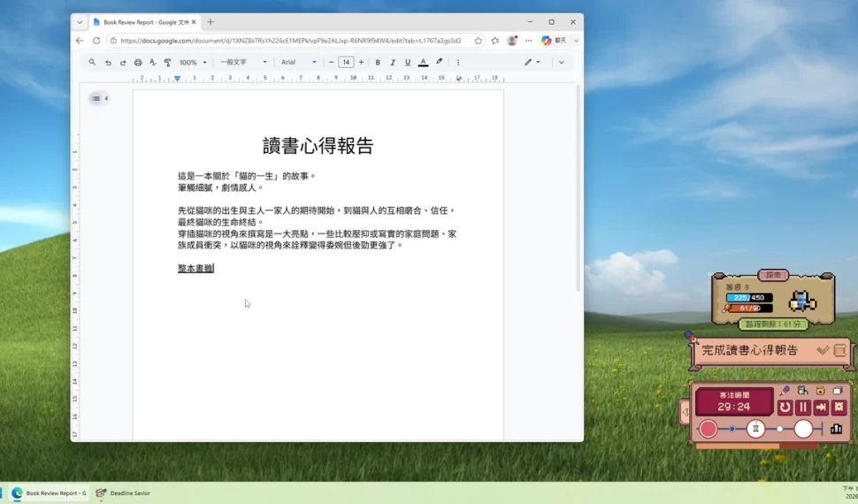
Task: Click the red circle stage marker
Action: pos(708,429)
